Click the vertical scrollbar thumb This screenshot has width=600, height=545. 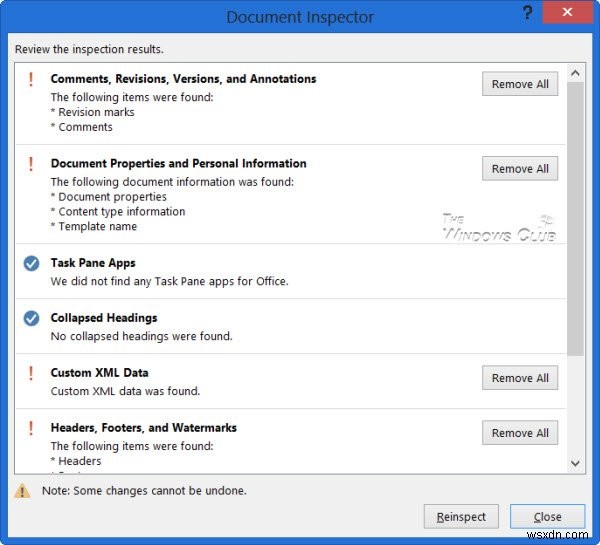click(575, 210)
